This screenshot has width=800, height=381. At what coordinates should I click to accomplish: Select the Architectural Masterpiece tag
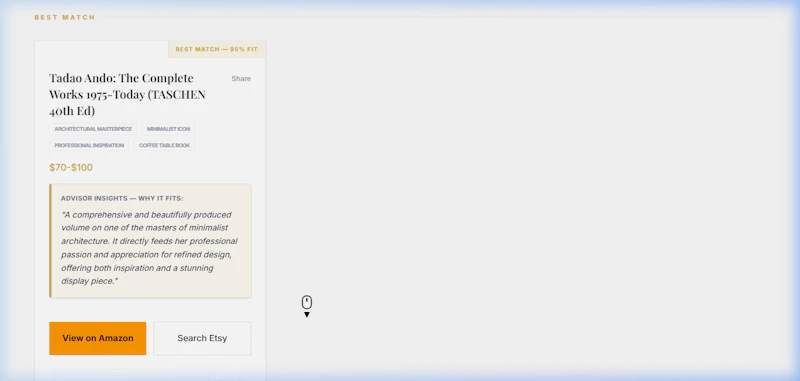pyautogui.click(x=93, y=129)
